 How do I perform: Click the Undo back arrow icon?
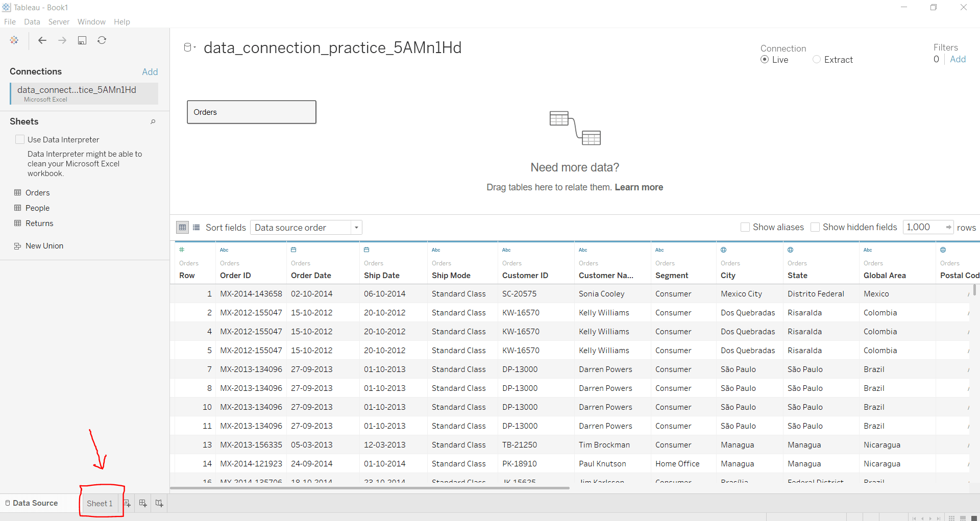point(42,40)
